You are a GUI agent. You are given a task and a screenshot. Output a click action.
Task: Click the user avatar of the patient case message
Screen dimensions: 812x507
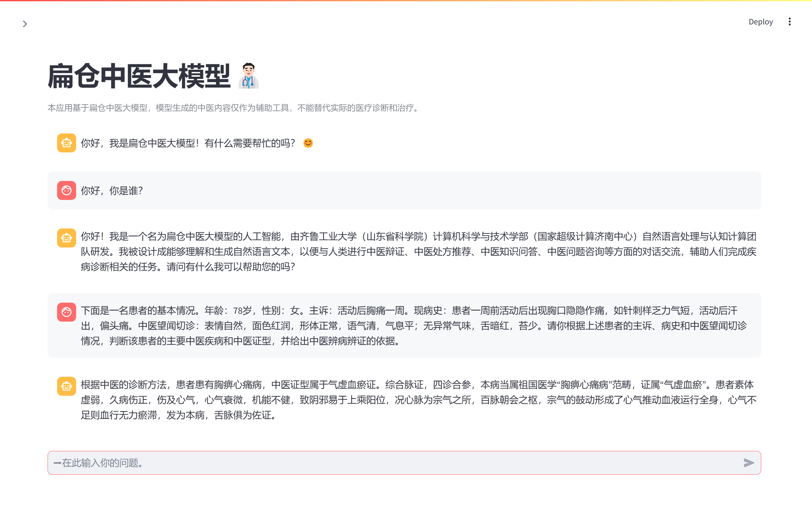click(66, 312)
